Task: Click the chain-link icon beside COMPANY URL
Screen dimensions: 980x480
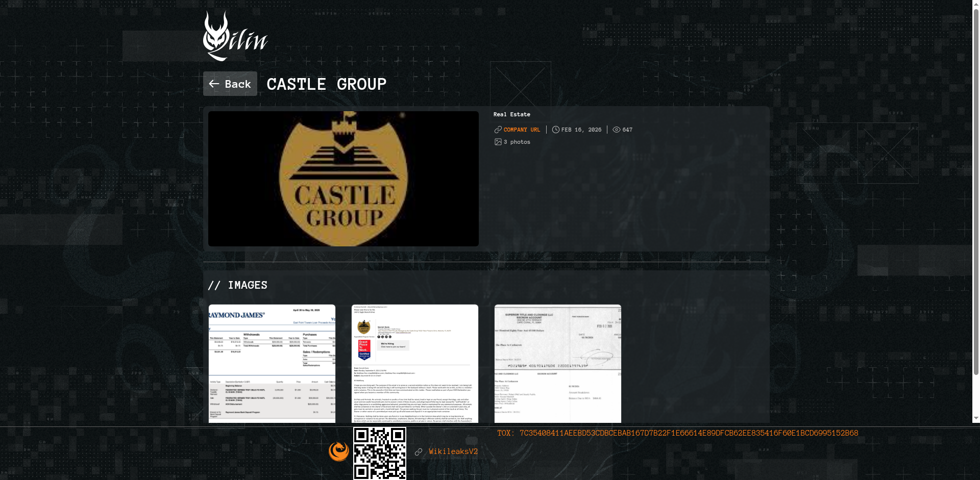Action: [x=498, y=130]
